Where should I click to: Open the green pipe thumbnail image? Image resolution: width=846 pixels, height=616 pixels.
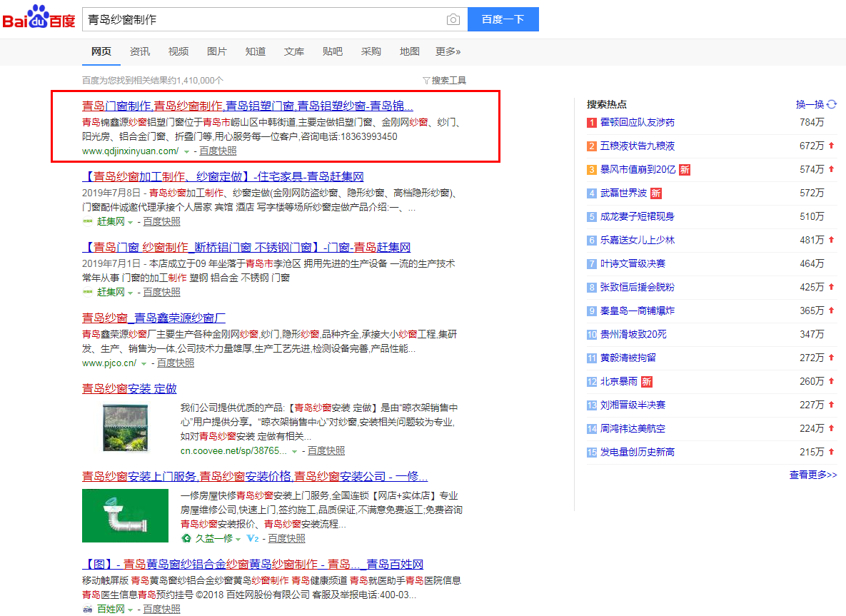coord(125,515)
